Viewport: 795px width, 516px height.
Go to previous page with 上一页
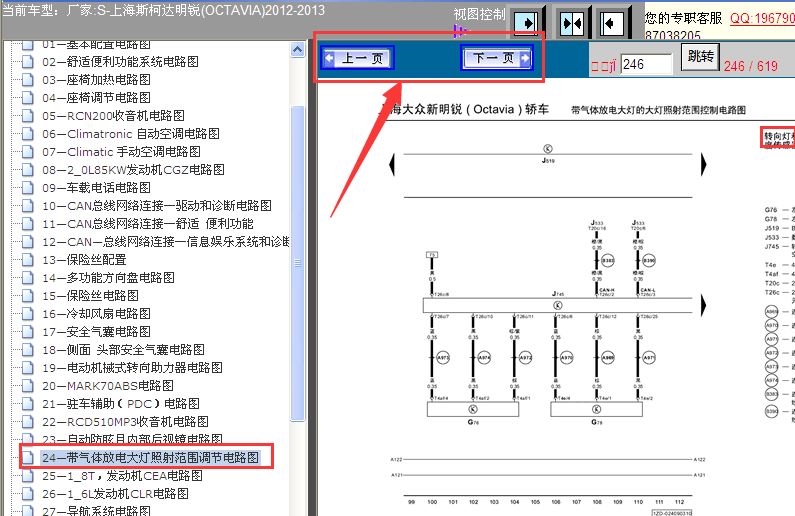pos(357,58)
